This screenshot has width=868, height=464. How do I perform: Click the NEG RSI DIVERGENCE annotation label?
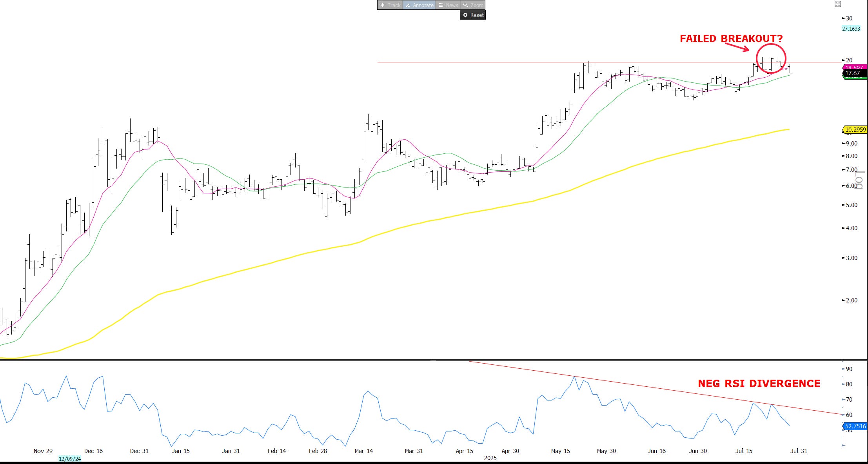pos(759,384)
